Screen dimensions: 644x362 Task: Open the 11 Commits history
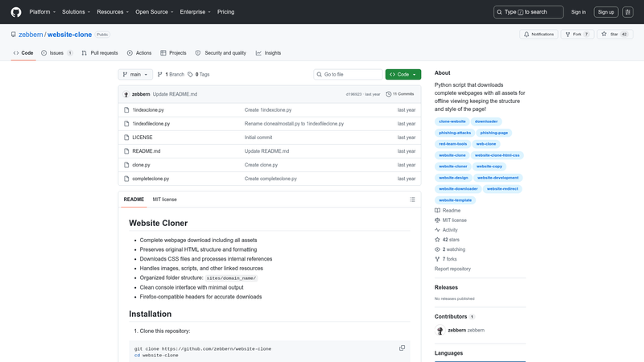click(x=399, y=94)
